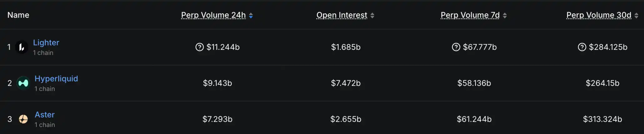Click question mark icon beside $11.244b

[x=199, y=47]
